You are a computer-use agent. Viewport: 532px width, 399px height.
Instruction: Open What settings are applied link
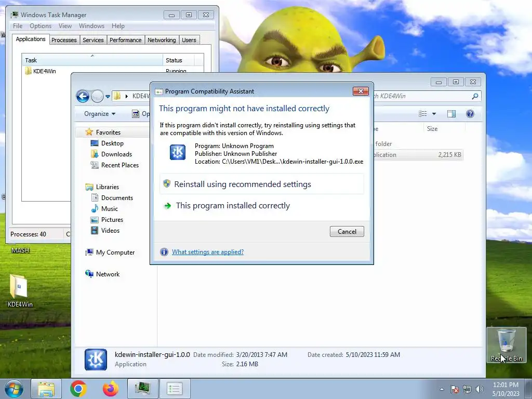(x=208, y=252)
